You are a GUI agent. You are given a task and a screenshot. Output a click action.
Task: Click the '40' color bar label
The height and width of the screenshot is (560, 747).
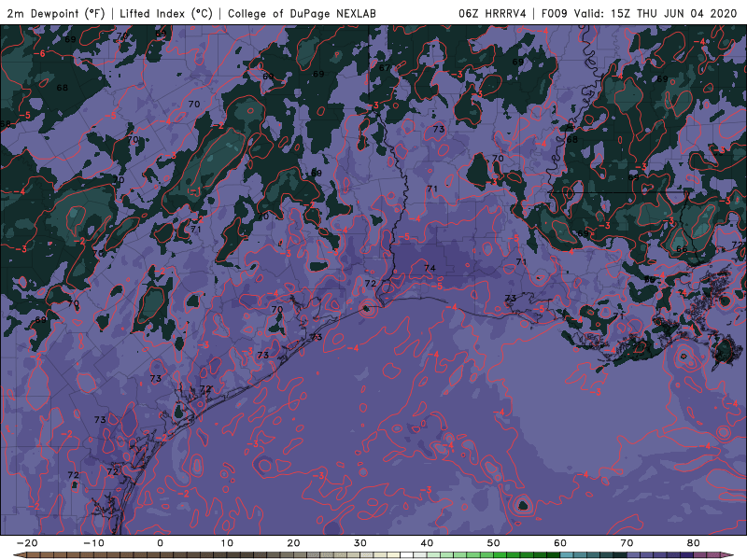coord(427,543)
